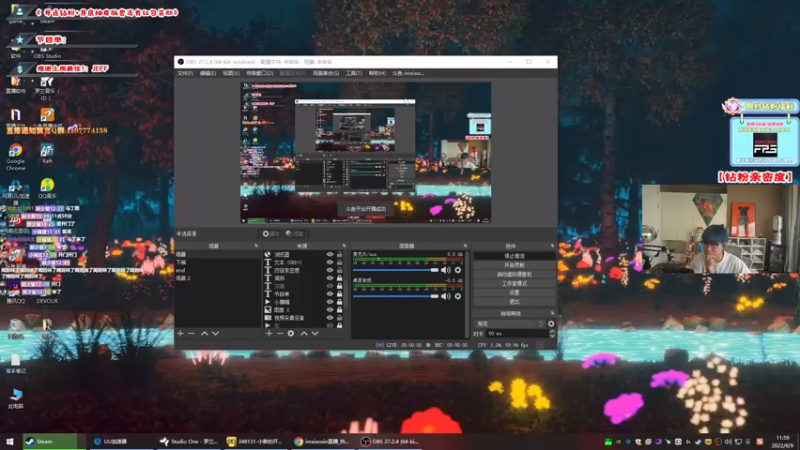The height and width of the screenshot is (450, 800).
Task: Open settings gear for 桌面音频 mixer channel
Action: click(458, 296)
